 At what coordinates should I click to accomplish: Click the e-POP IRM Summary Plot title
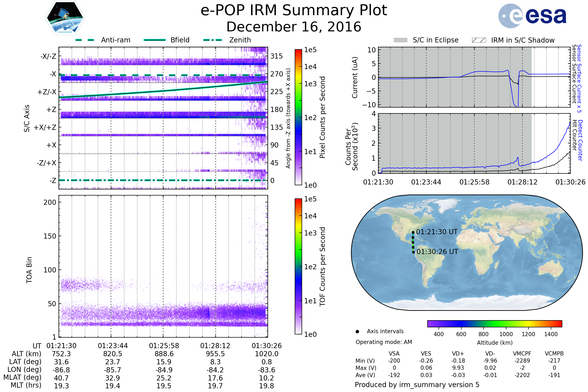[294, 11]
